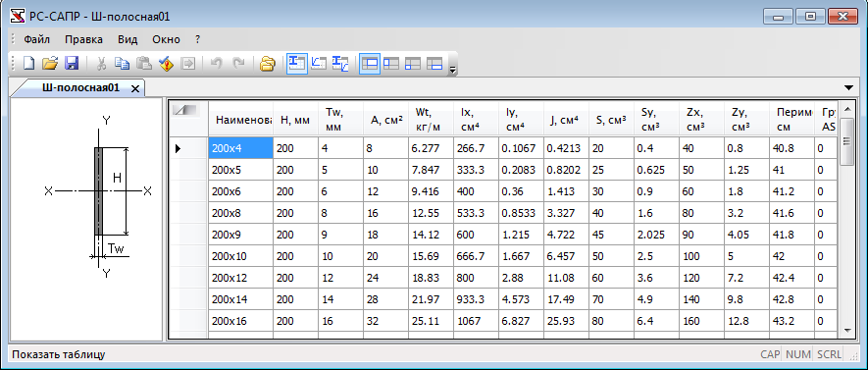Click the grey right-arrow export icon
This screenshot has height=370, width=868.
pos(188,64)
